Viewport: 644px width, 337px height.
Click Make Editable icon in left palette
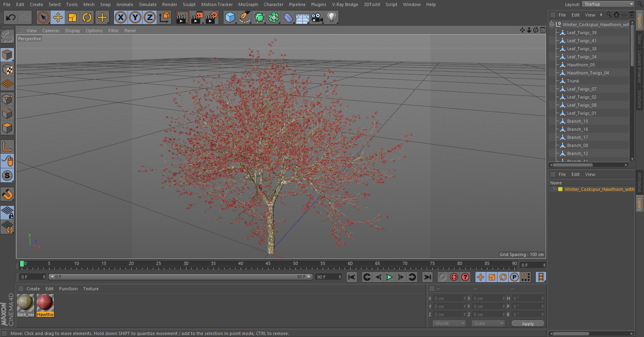pyautogui.click(x=7, y=37)
